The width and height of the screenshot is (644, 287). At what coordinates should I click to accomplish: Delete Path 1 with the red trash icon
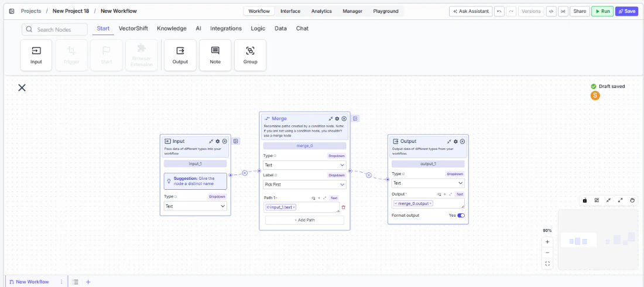(x=344, y=207)
